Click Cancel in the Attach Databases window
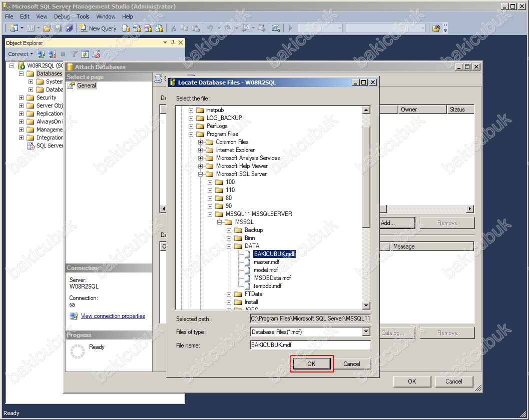This screenshot has height=420, width=529. coord(454,381)
